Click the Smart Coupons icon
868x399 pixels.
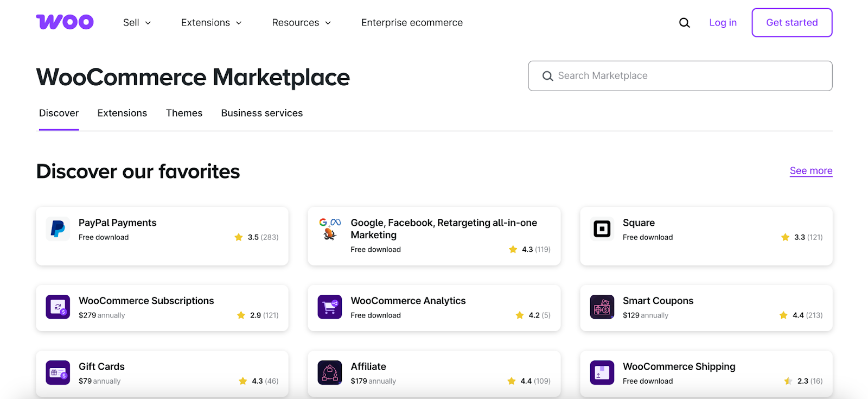pos(602,307)
